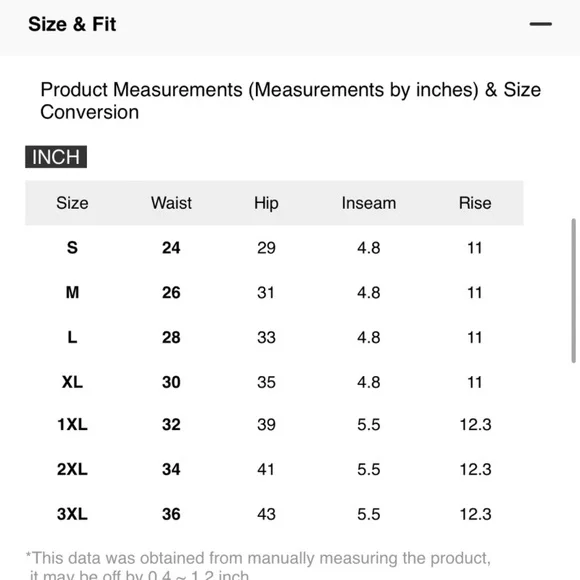Viewport: 580px width, 580px height.
Task: Select the XL size row label
Action: coord(72,382)
